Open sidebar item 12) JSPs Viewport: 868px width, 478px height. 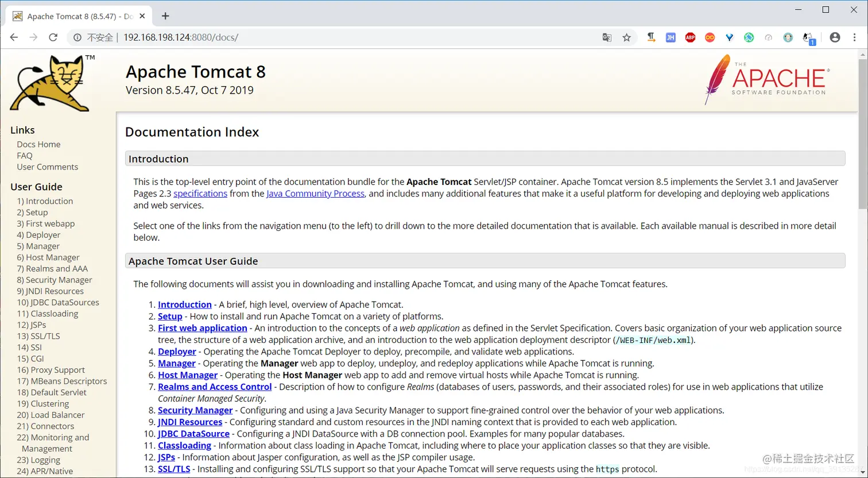pyautogui.click(x=32, y=325)
